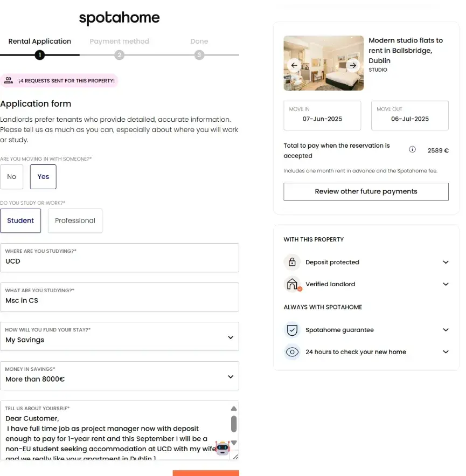Select No for moving in with someone
This screenshot has width=466, height=476.
tap(12, 177)
